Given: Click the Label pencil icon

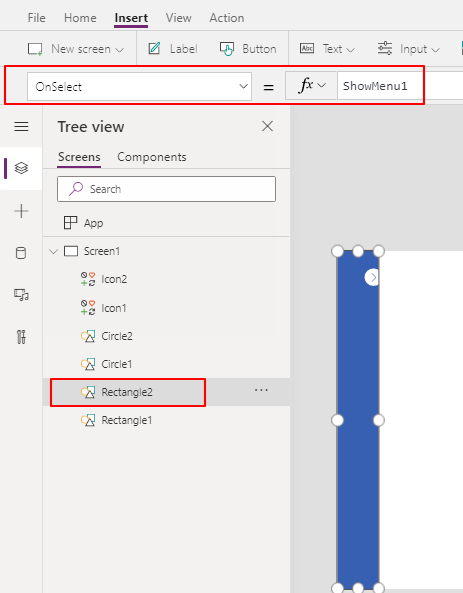Looking at the screenshot, I should (x=154, y=48).
